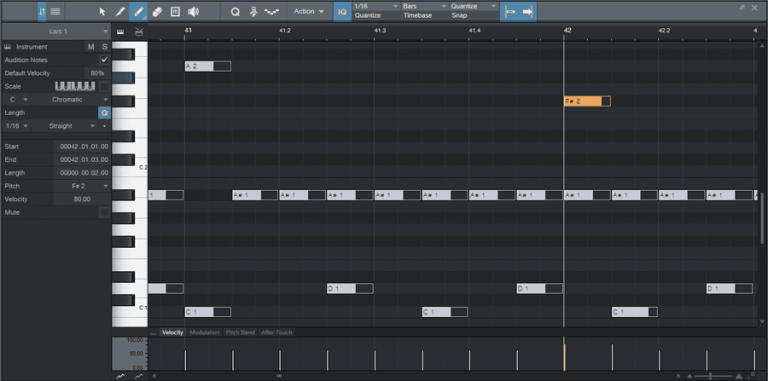Edit the End position field
Image resolution: width=768 pixels, height=381 pixels.
[x=82, y=160]
